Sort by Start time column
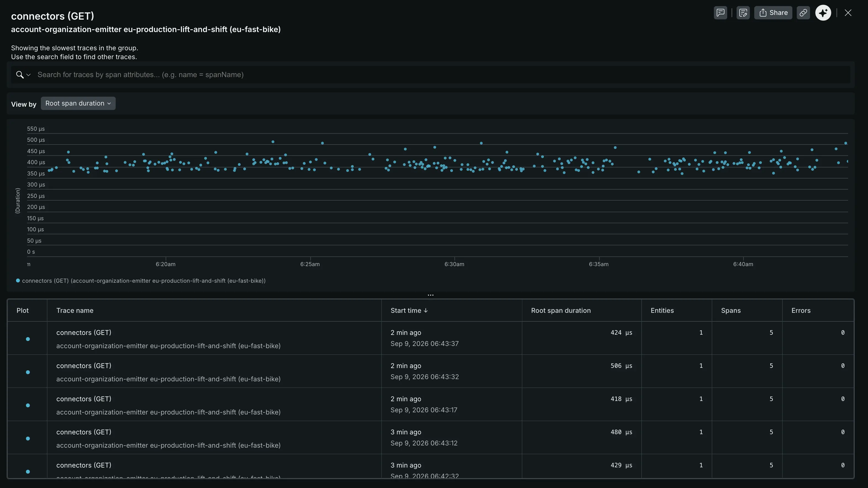868x488 pixels. [x=409, y=310]
